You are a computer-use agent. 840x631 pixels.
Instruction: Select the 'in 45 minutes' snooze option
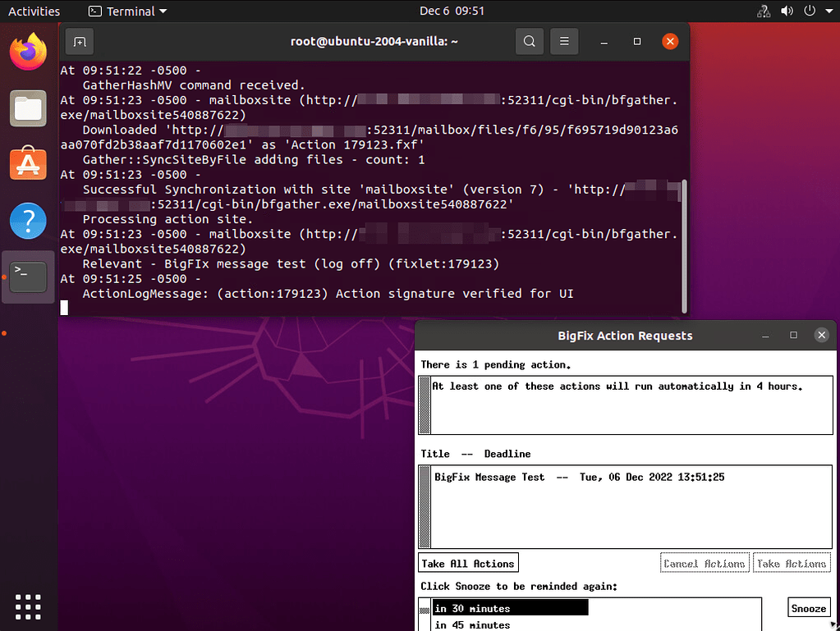pyautogui.click(x=474, y=625)
